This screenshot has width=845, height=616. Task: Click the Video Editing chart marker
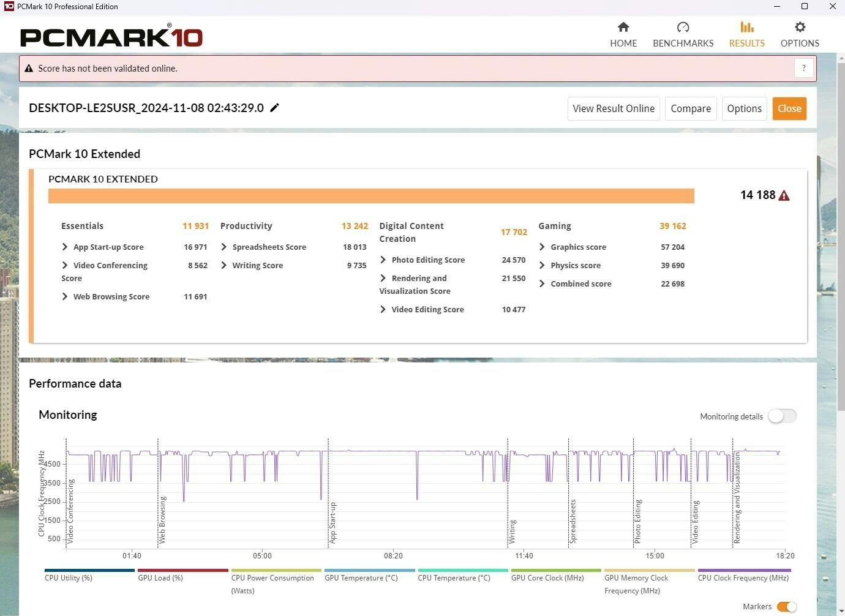click(695, 522)
